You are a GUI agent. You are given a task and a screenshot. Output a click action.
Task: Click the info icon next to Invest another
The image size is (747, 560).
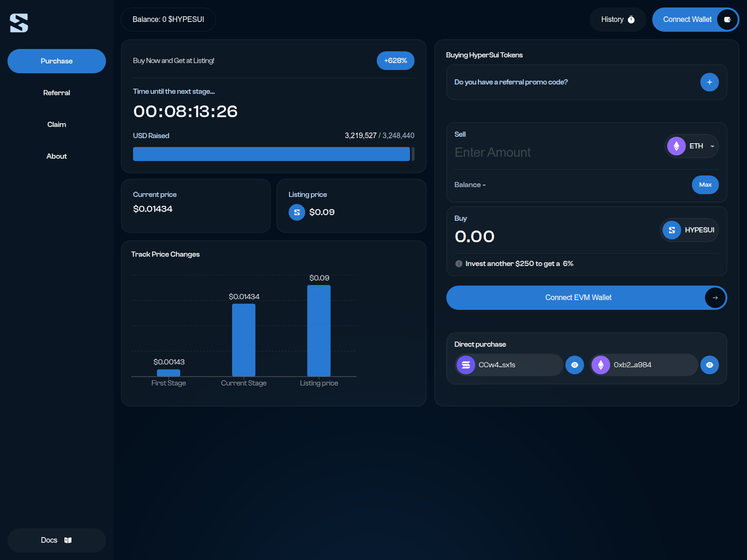coord(459,264)
